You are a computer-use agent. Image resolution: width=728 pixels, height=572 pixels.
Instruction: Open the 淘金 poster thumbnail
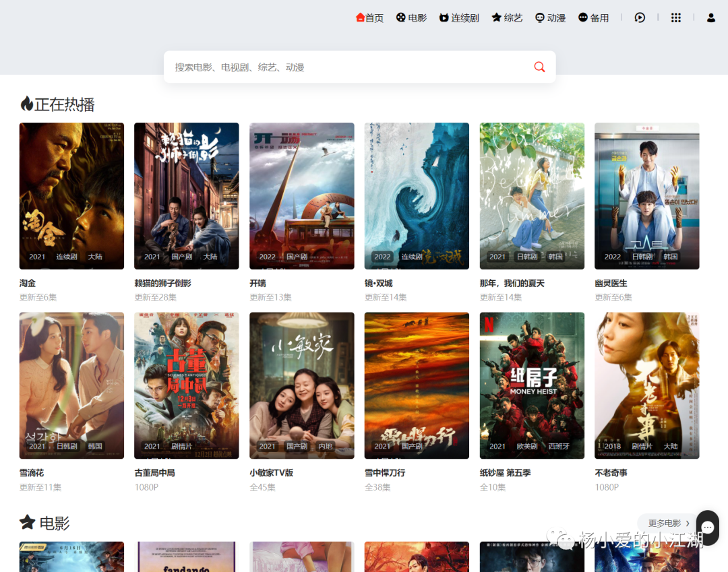[71, 196]
